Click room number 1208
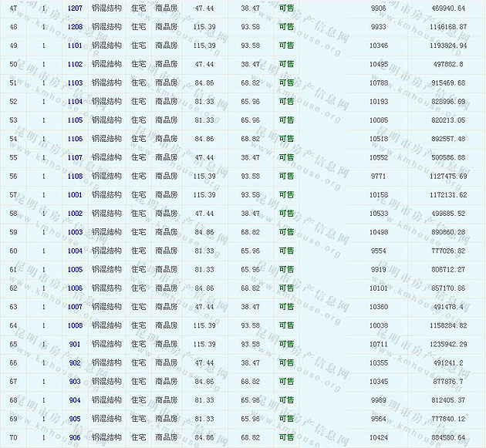This screenshot has width=486, height=448. [75, 26]
